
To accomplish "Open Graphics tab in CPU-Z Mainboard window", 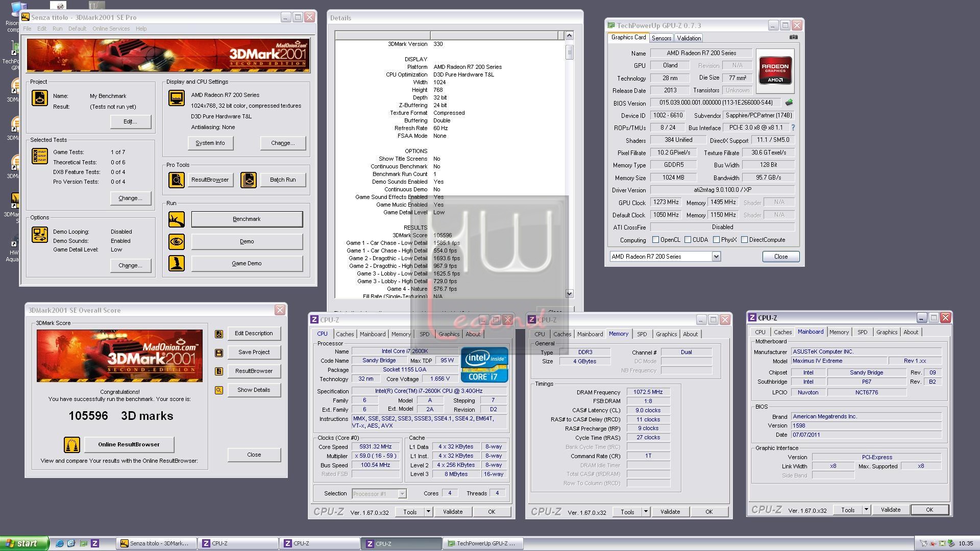I will click(887, 332).
